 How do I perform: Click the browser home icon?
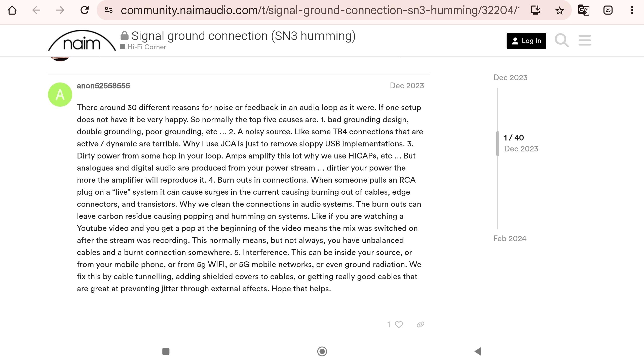(12, 10)
